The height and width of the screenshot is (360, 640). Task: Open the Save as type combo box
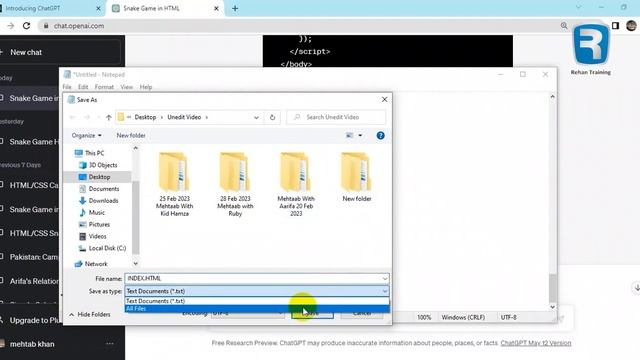click(x=257, y=291)
